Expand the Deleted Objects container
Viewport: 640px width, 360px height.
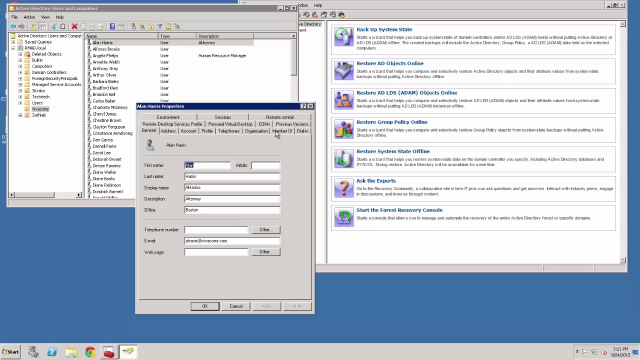tap(20, 54)
